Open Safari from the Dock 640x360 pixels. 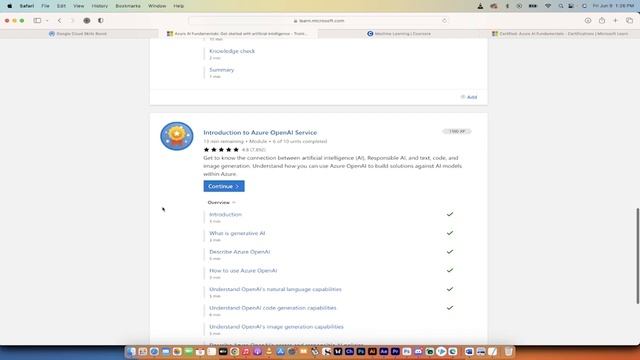pos(154,351)
